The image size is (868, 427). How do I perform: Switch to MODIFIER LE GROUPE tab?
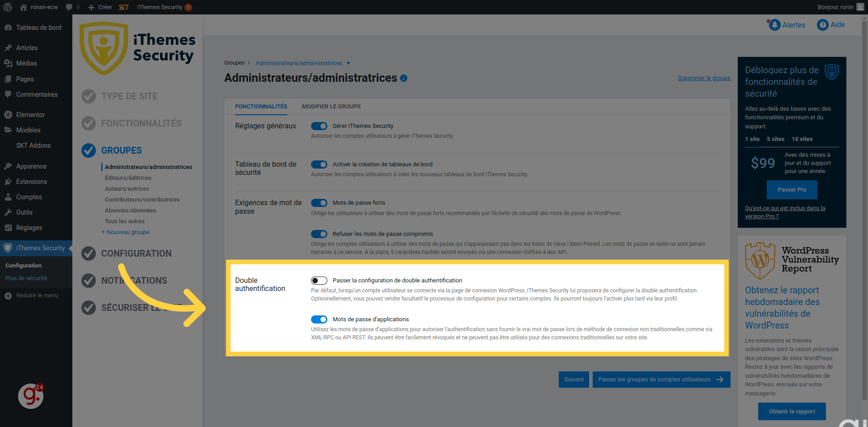click(331, 107)
